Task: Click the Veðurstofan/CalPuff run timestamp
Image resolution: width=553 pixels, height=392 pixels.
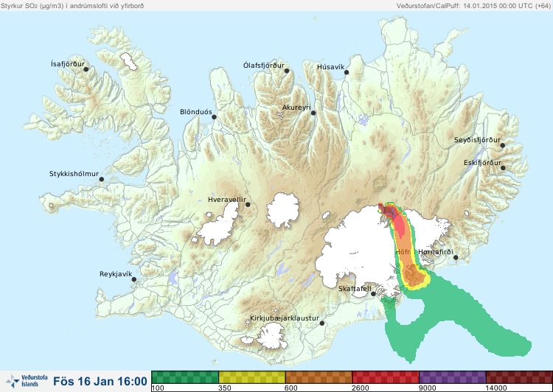Action: [473, 6]
